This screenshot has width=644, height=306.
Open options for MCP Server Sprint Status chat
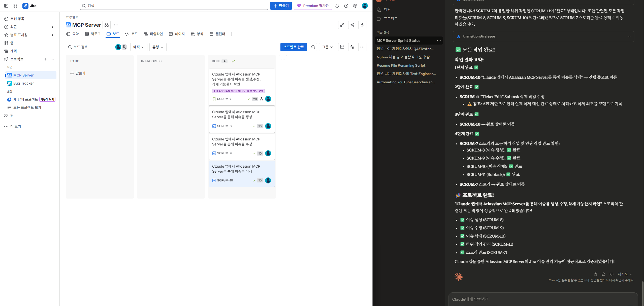click(439, 41)
